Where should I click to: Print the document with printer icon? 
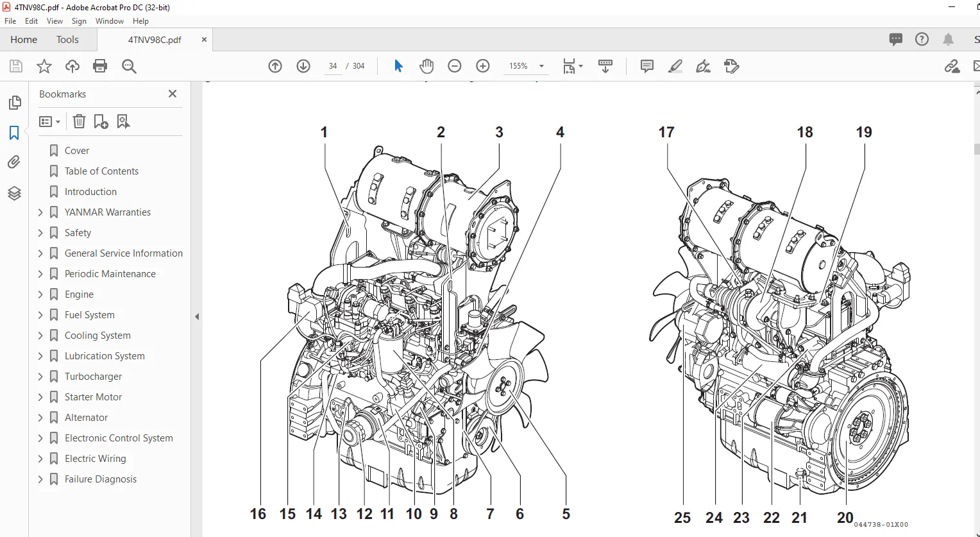(100, 66)
